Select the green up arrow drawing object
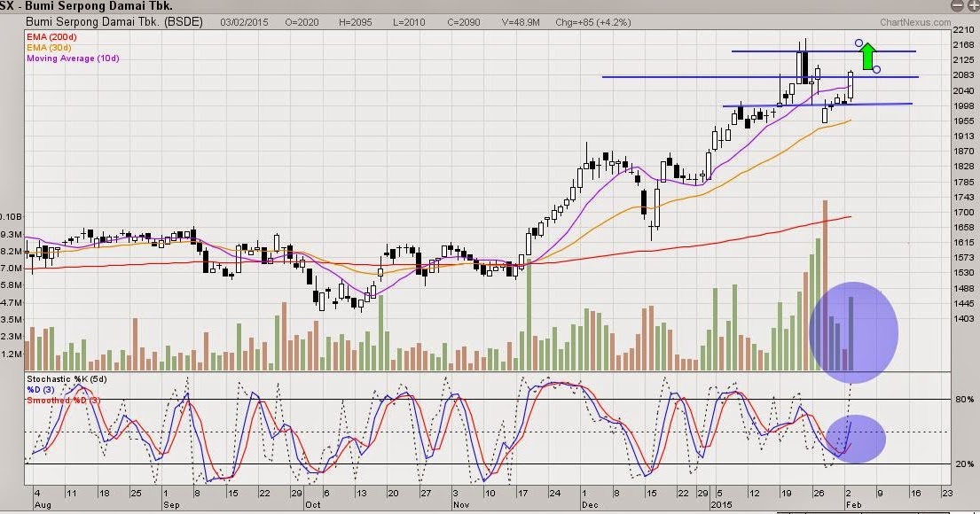Viewport: 980px width, 514px height. coord(867,56)
